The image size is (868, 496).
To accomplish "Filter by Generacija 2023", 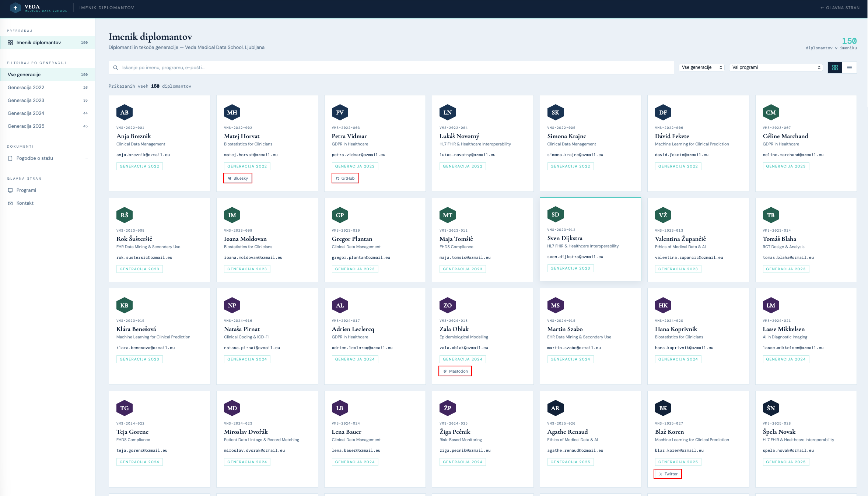I will tap(48, 101).
